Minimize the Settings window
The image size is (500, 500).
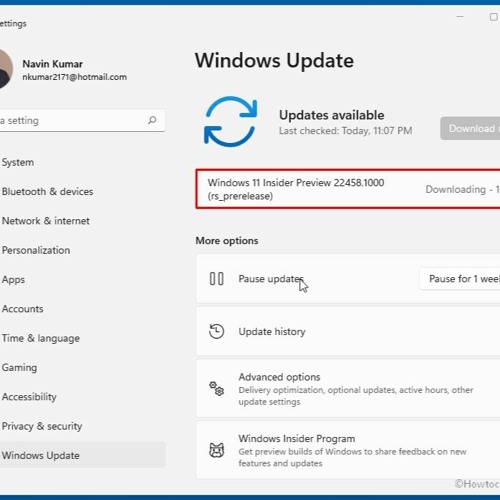460,16
